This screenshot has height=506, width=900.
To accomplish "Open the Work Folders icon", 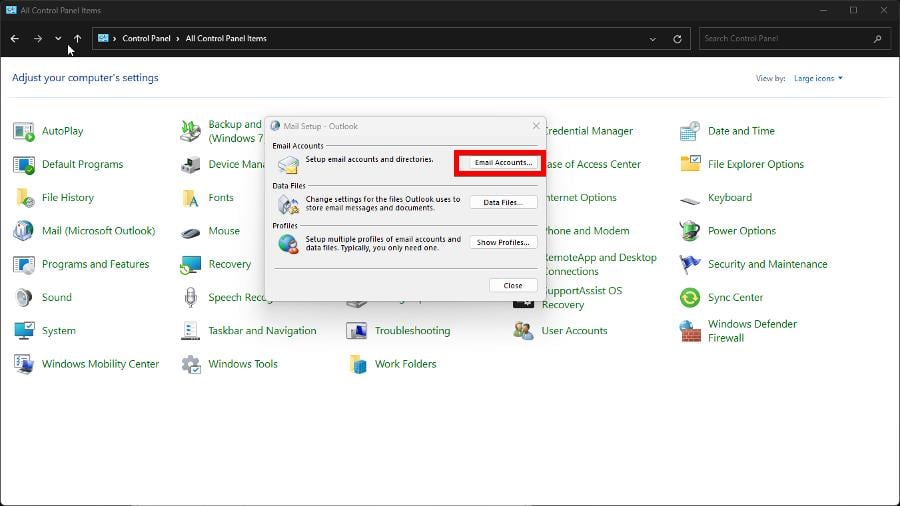I will point(357,364).
